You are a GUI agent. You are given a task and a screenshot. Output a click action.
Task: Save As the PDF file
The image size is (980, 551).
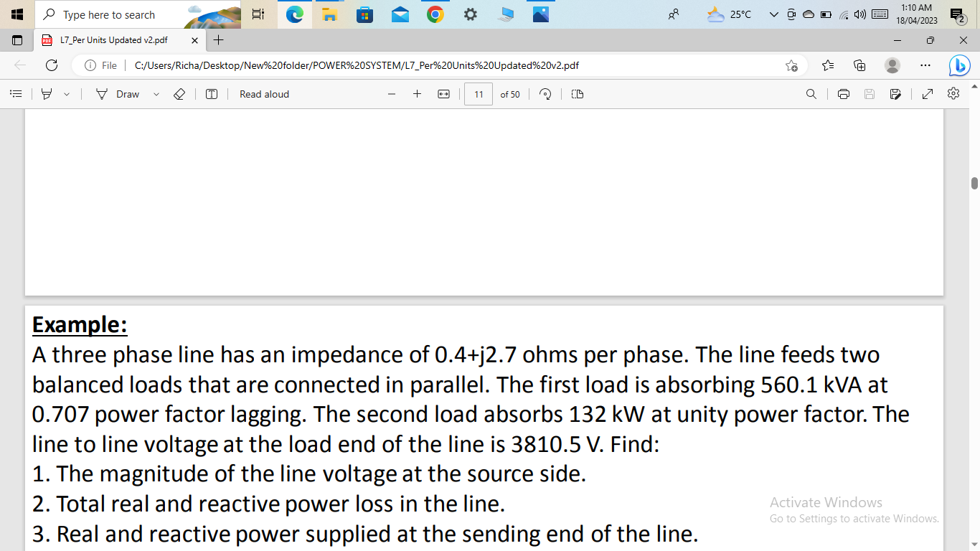tap(895, 94)
